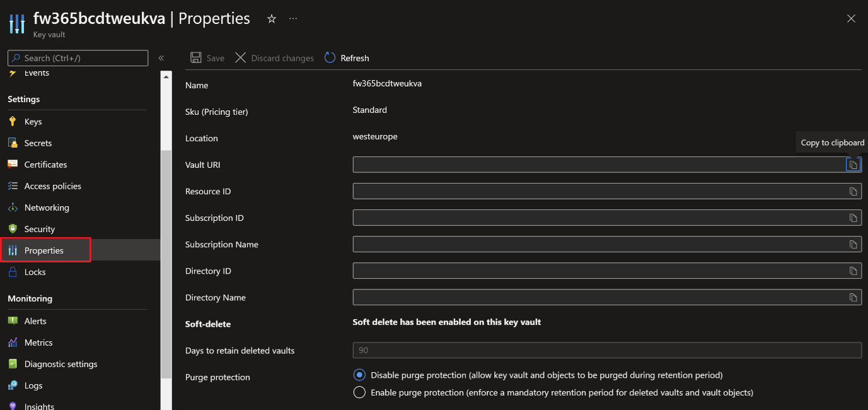Copy the Directory ID value
The width and height of the screenshot is (868, 410).
point(853,271)
